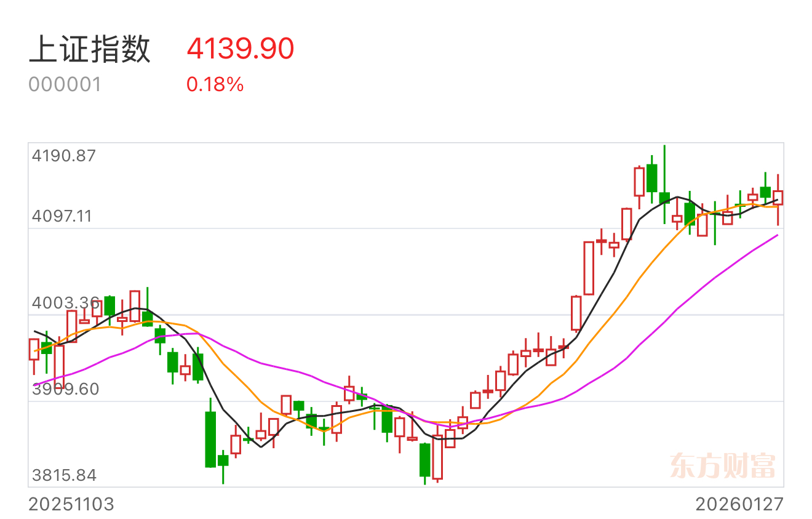The width and height of the screenshot is (812, 519).
Task: Click the 上证指数 index title
Action: [x=89, y=49]
